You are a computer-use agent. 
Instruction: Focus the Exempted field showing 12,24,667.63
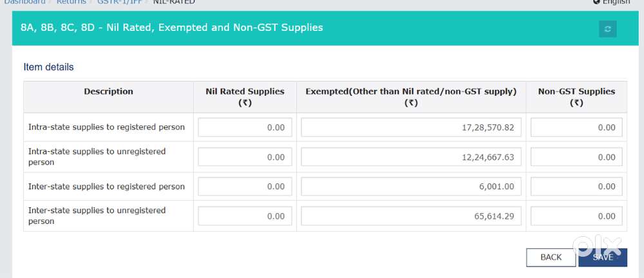411,157
